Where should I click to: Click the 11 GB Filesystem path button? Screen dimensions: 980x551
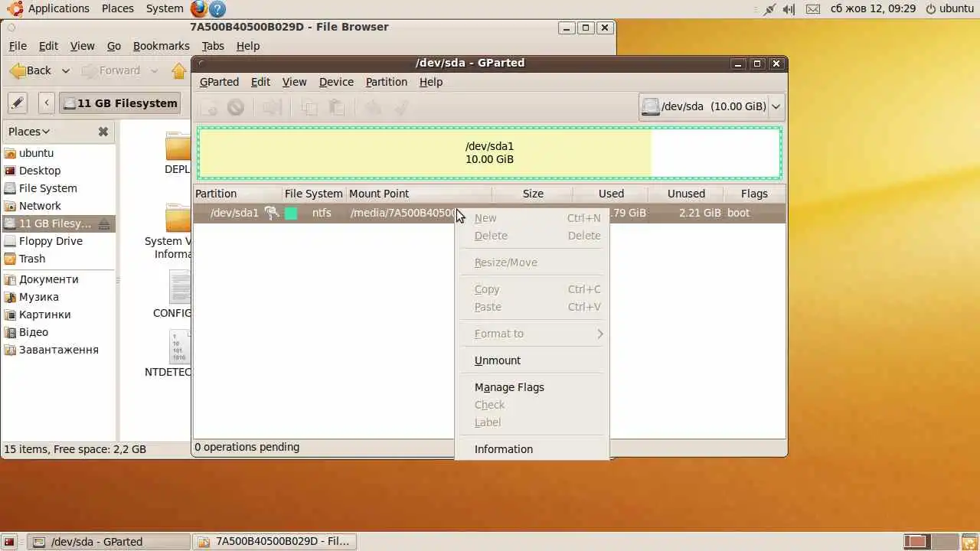[x=120, y=103]
